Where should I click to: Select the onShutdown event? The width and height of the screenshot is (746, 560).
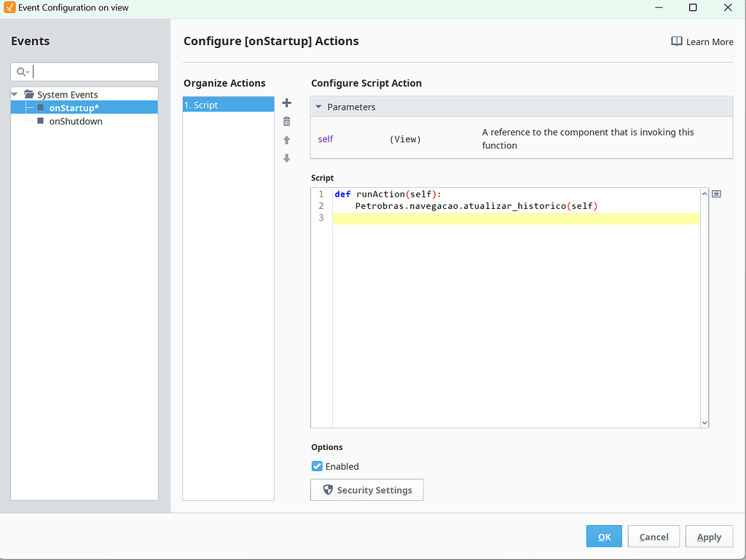coord(74,121)
